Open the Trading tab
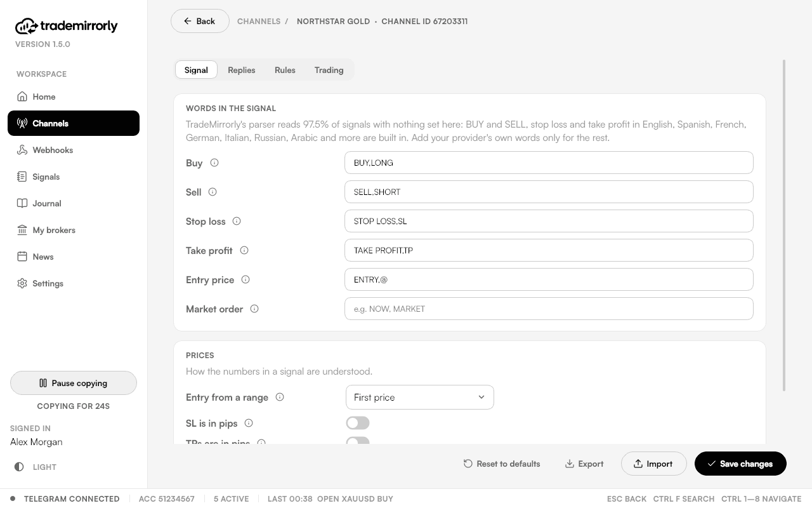 (x=329, y=70)
